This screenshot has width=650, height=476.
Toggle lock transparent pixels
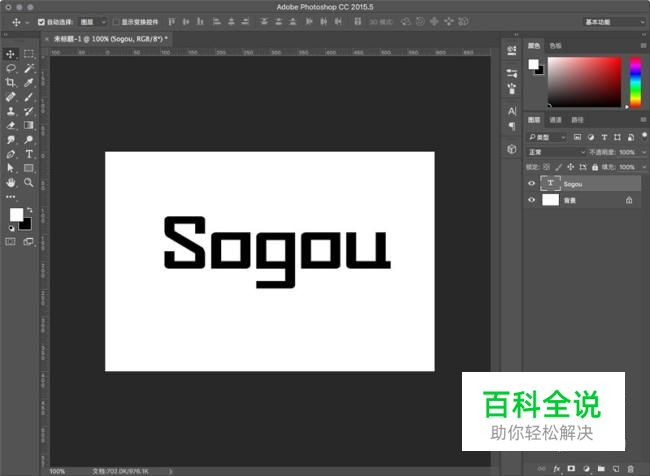click(x=547, y=167)
